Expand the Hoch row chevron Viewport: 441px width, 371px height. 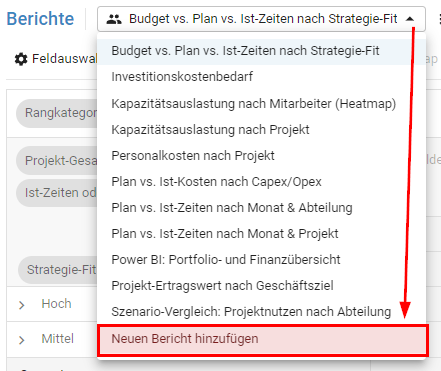click(x=22, y=305)
